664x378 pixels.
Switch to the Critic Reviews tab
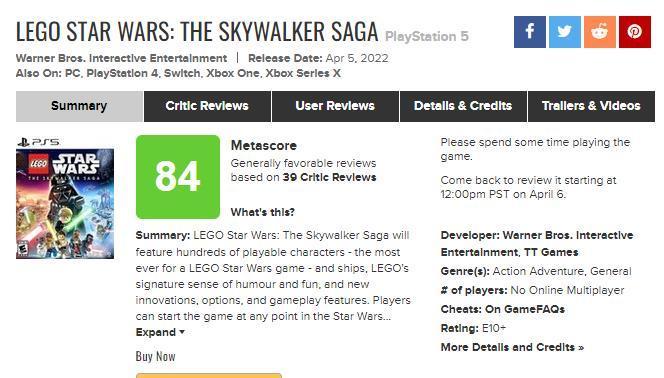(x=207, y=106)
